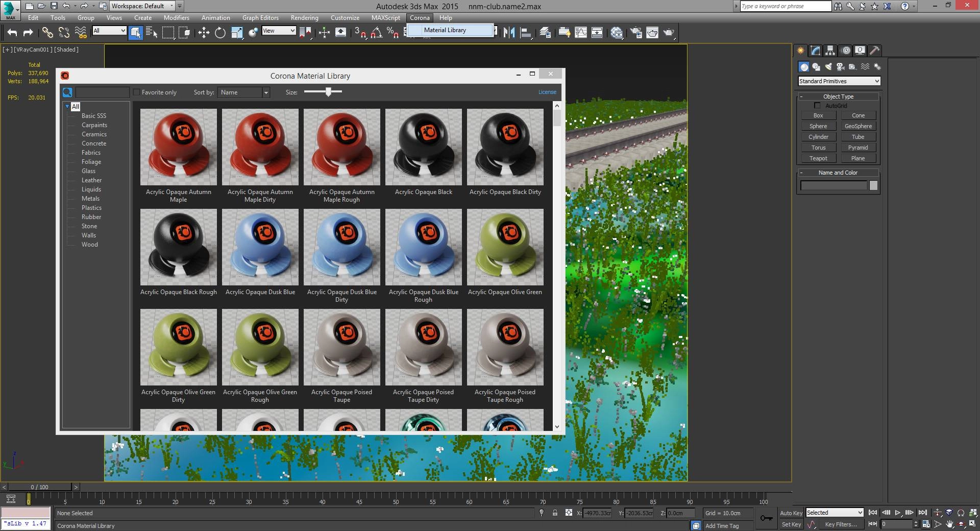Open the MAXScript menu
980x531 pixels.
tap(385, 18)
